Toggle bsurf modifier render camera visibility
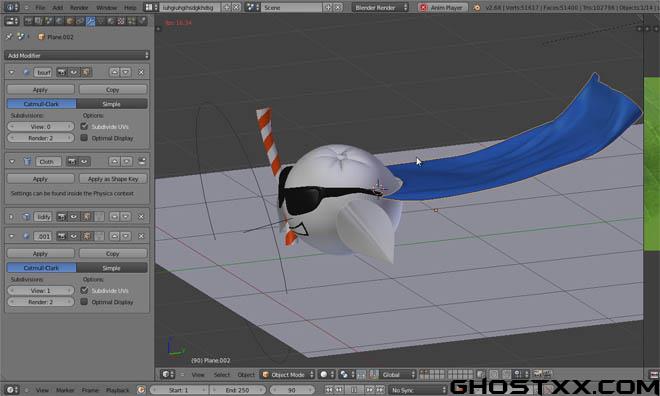 click(x=61, y=72)
